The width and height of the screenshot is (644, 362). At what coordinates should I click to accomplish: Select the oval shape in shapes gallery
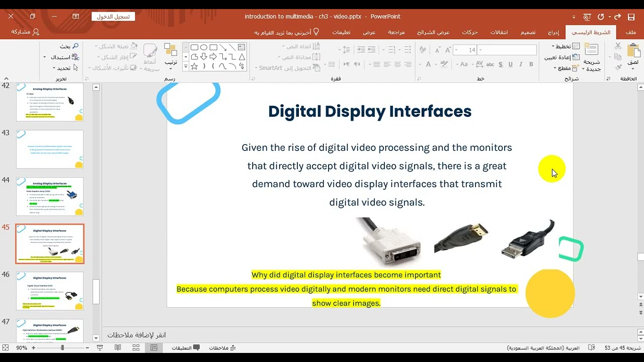point(204,48)
